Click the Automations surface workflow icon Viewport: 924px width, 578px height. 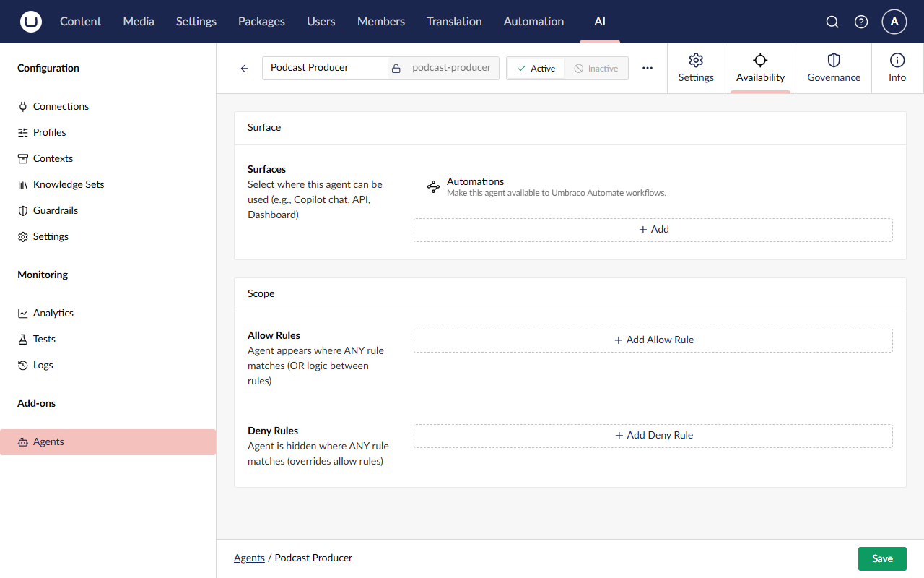coord(433,187)
